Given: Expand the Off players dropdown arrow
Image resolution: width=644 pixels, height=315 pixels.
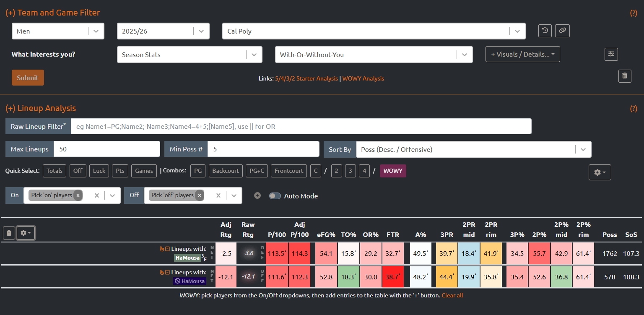Looking at the screenshot, I should tap(234, 195).
